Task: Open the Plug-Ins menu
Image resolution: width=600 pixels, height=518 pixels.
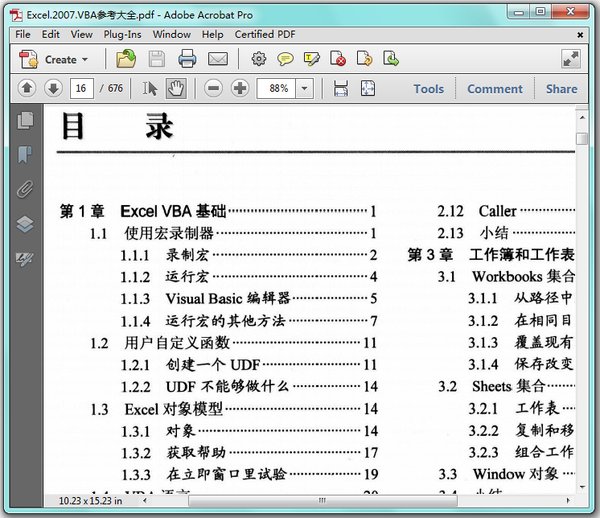Action: point(122,34)
